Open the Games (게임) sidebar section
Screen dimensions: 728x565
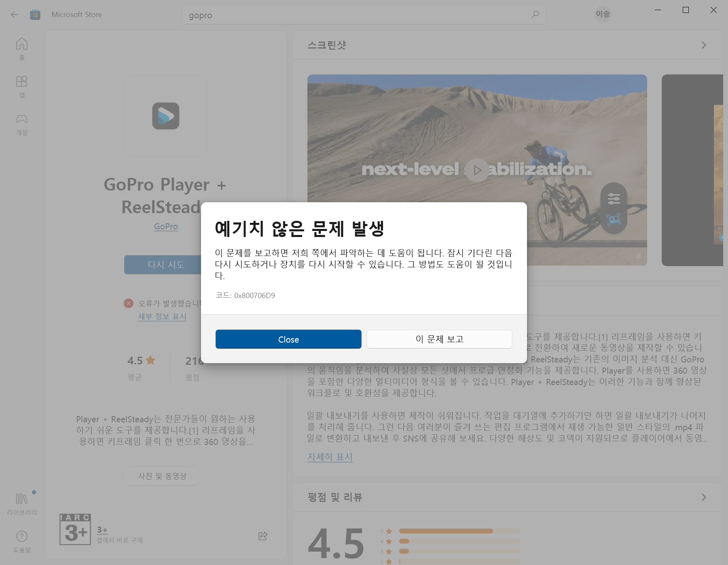point(22,124)
